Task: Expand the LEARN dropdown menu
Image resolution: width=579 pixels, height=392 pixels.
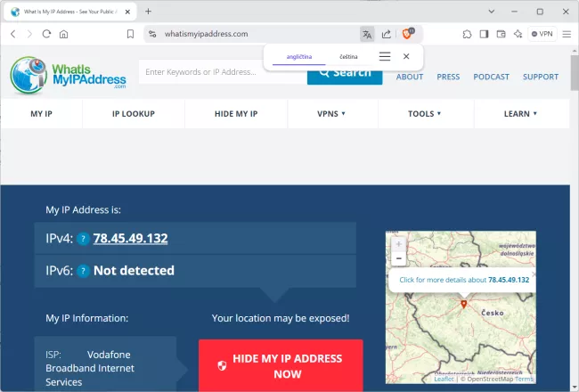Action: 520,114
